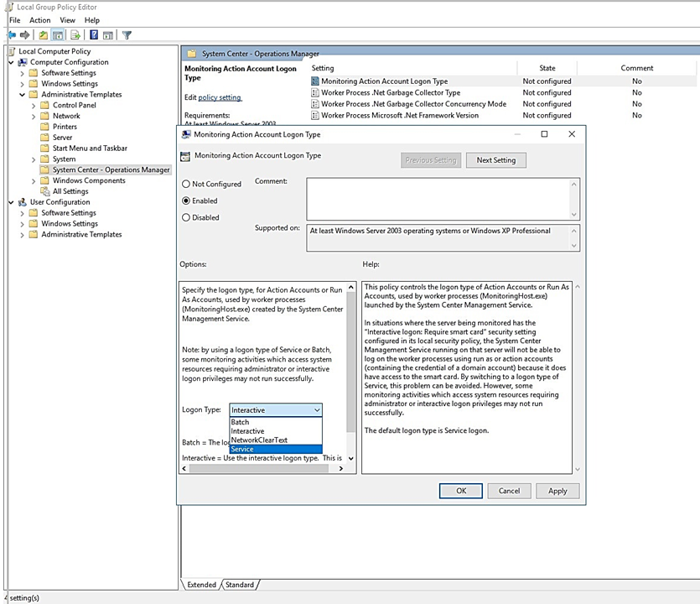
Task: Open Help using the blue question mark icon
Action: click(x=95, y=34)
